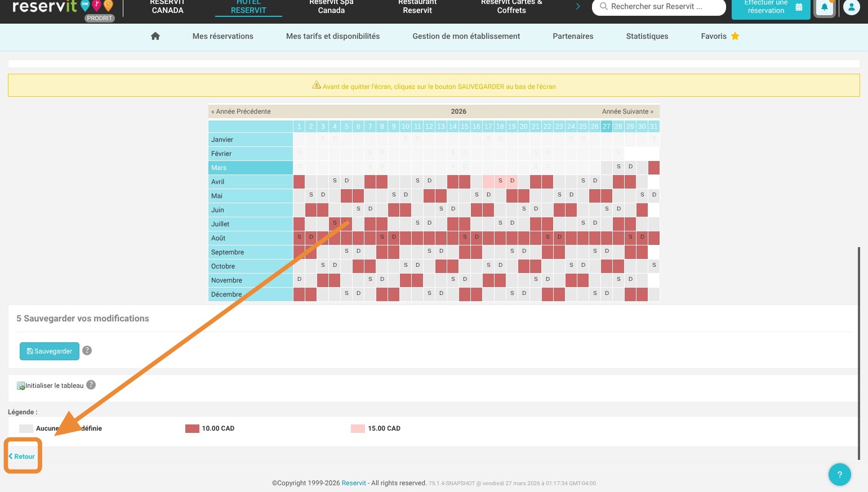Click the Septembre row label

[251, 252]
